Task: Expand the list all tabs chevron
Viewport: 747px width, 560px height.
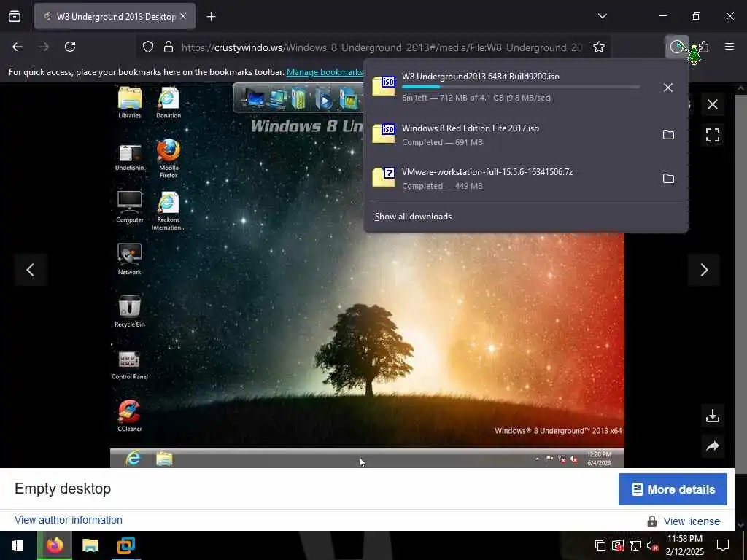Action: (602, 16)
